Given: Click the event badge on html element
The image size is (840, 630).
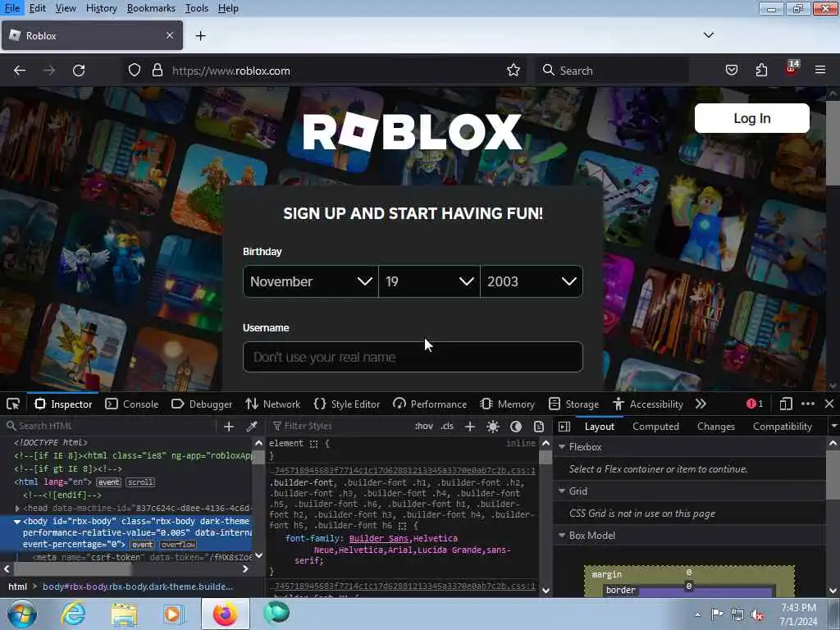Looking at the screenshot, I should [109, 482].
